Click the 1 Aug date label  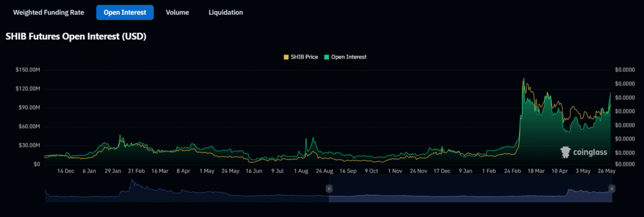tap(301, 171)
